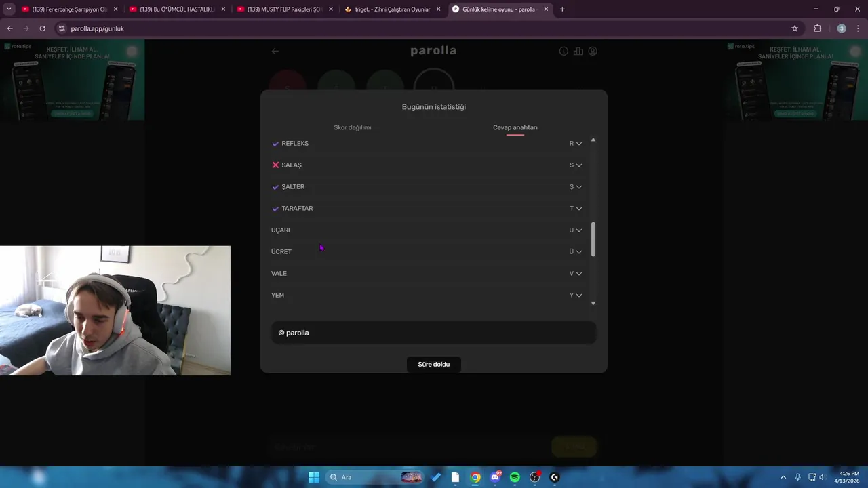Expand the SALAŞ answer row chevron
Screen dimensions: 868x488
pos(578,165)
